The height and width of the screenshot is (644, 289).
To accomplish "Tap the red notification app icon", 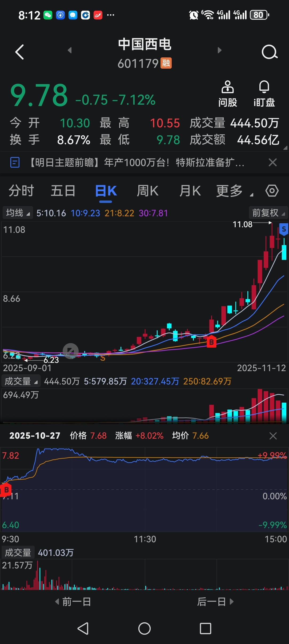I will tap(98, 15).
